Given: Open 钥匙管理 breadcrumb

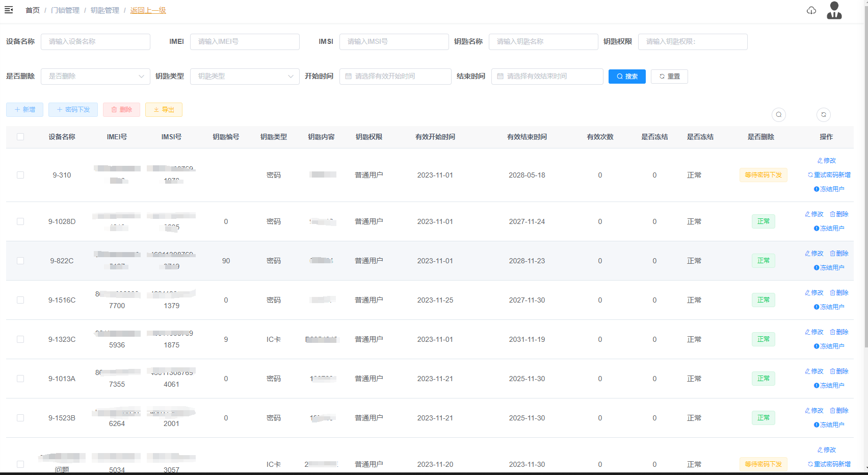Looking at the screenshot, I should tap(105, 10).
